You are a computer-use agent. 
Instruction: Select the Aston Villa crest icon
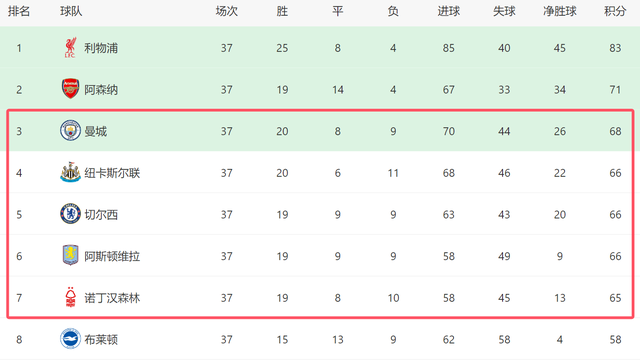pos(70,256)
